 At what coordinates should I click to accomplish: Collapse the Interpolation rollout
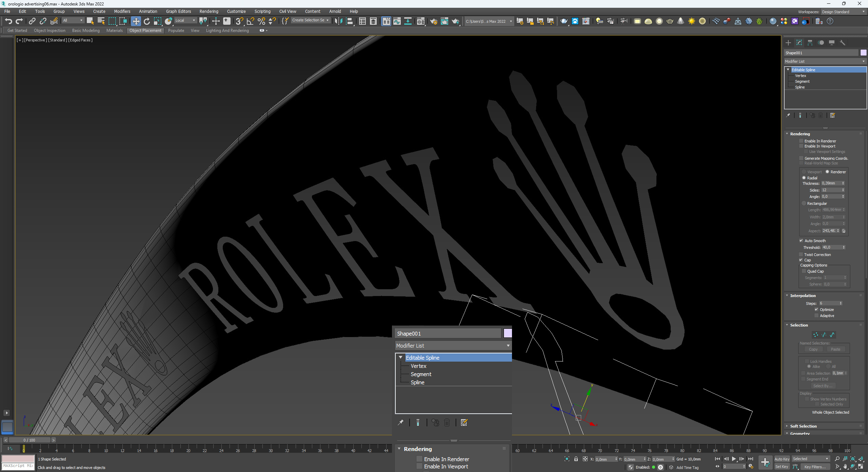pos(803,296)
